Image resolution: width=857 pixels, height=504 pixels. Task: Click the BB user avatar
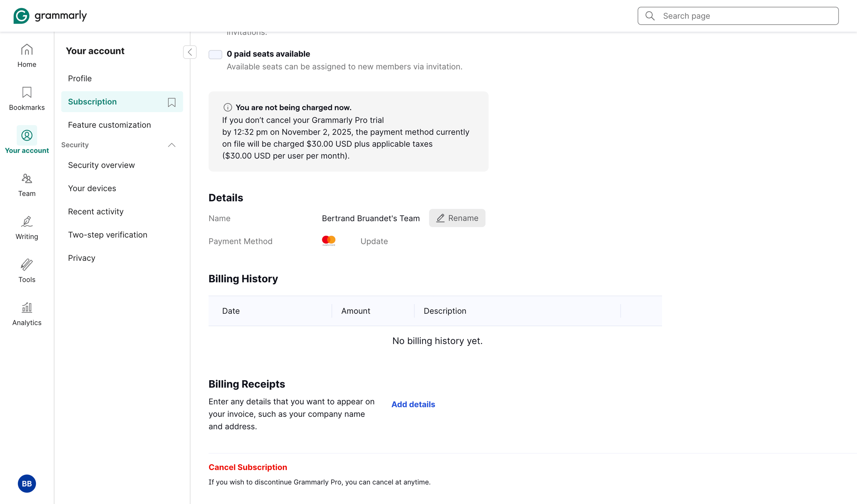pos(27,483)
